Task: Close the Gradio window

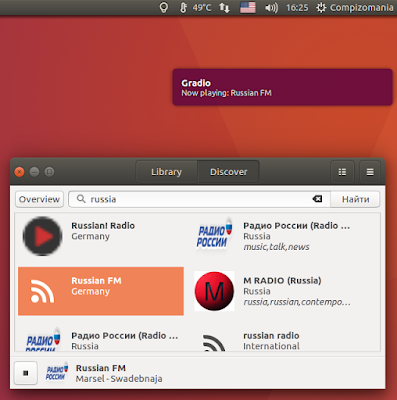Action: pos(19,172)
